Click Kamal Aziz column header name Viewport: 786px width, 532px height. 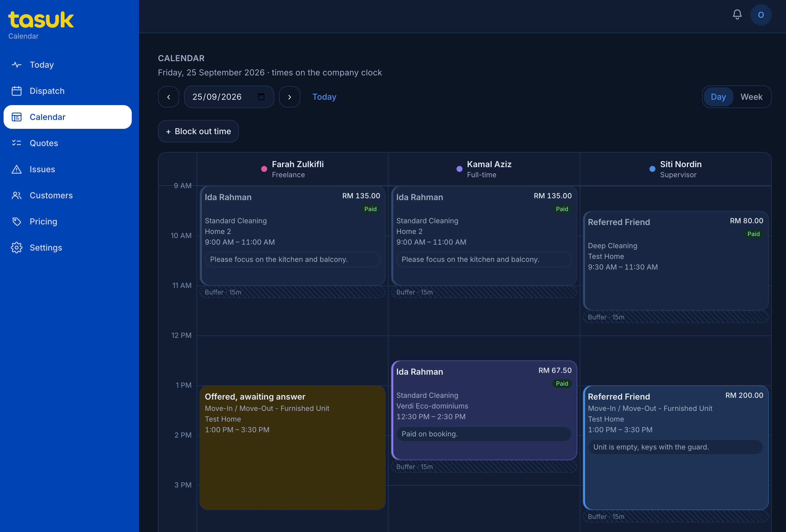click(489, 164)
